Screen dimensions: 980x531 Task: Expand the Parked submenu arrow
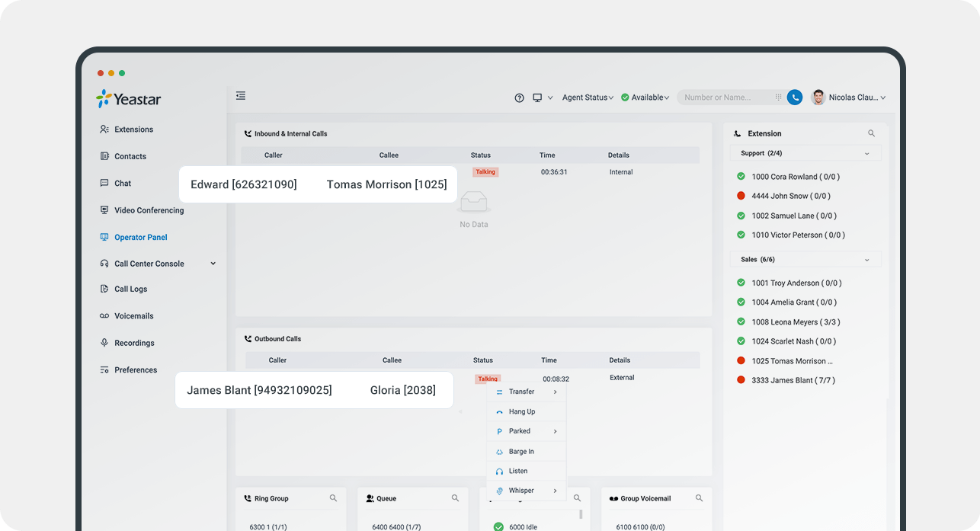555,432
